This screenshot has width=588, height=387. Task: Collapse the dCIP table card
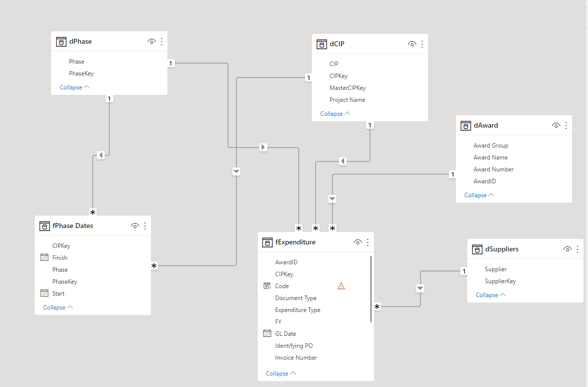[x=335, y=114]
